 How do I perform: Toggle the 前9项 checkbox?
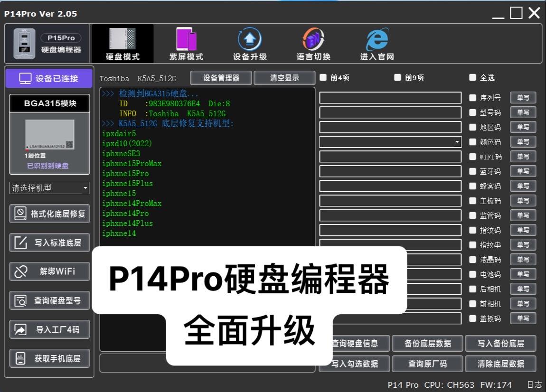[x=397, y=77]
